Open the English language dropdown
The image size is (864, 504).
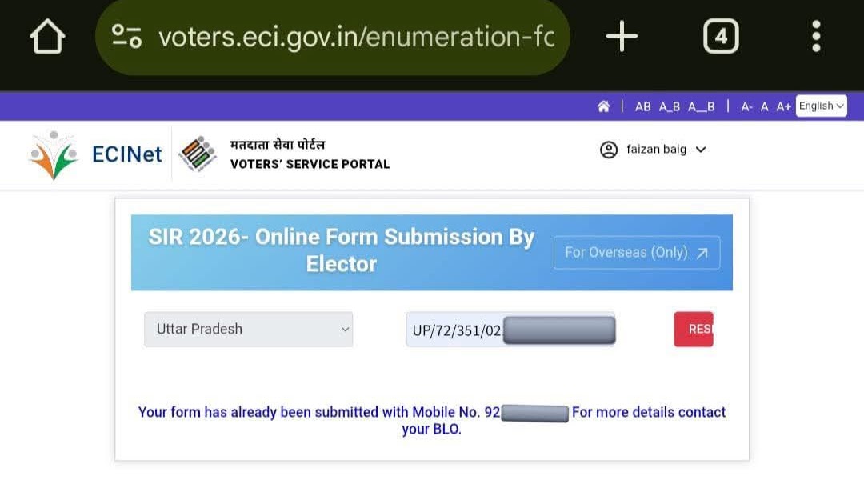821,106
